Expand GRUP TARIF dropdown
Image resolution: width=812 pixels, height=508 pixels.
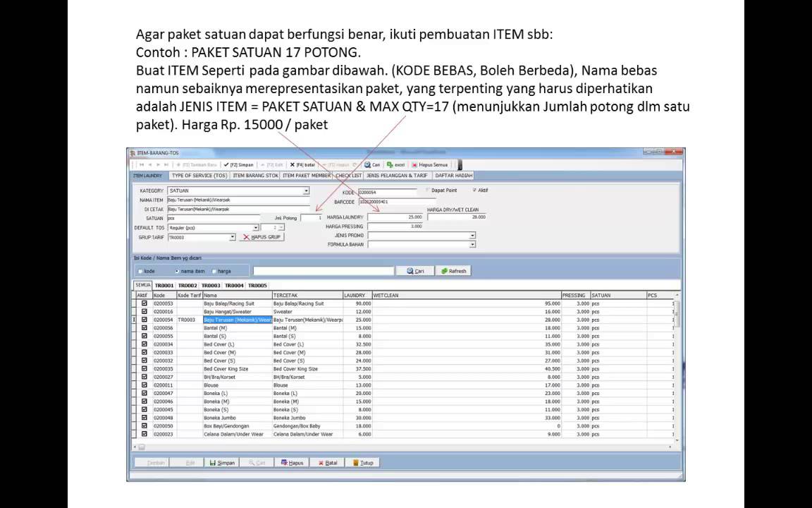pyautogui.click(x=232, y=237)
